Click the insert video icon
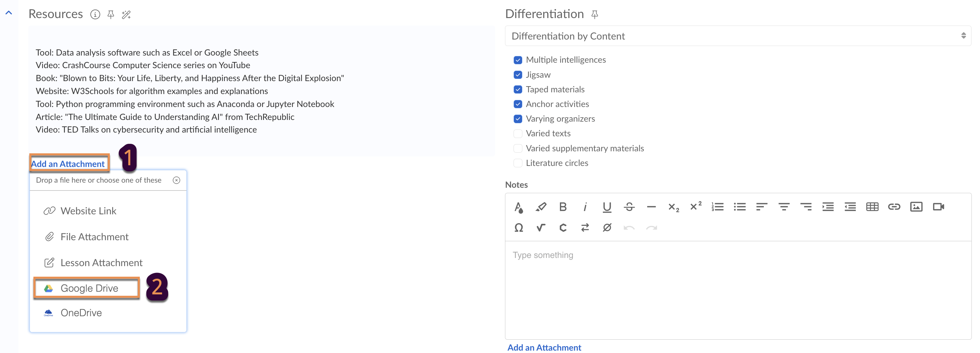Viewport: 980px width, 353px height. pyautogui.click(x=938, y=207)
